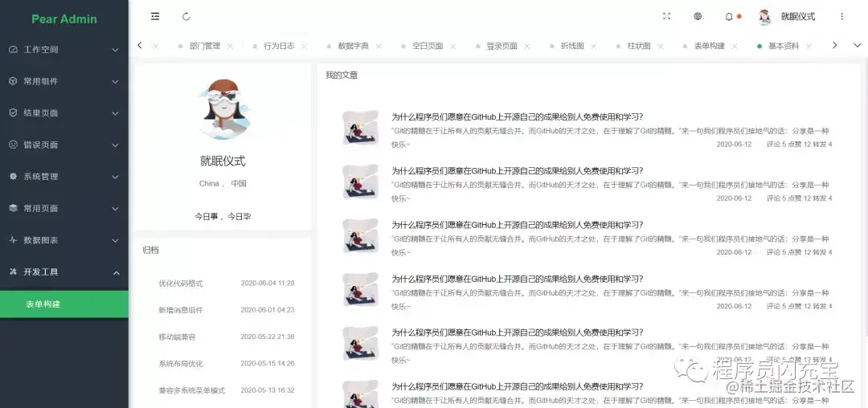Click the 兼容多系统菜单模式 archive entry
This screenshot has height=408, width=868.
click(191, 390)
